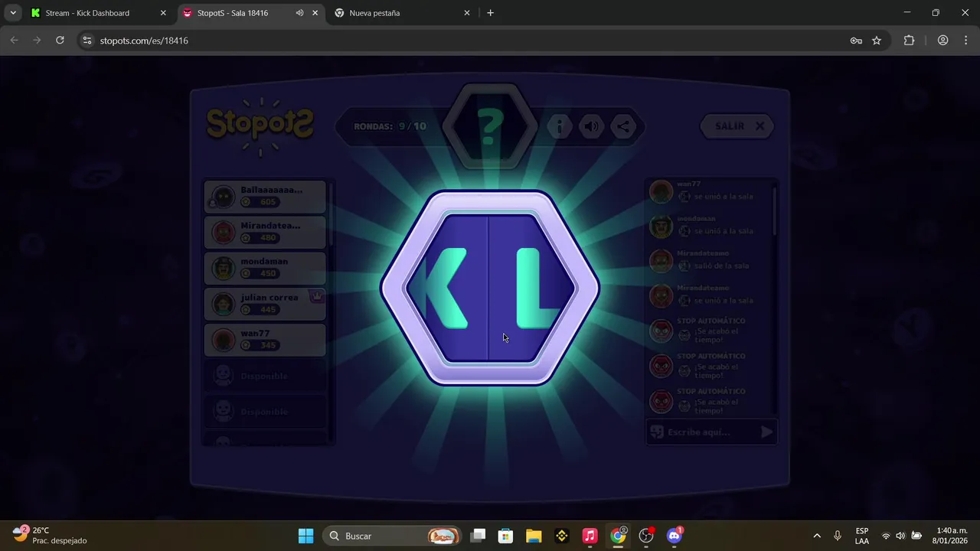The image size is (980, 551).
Task: Close the Nueva pestaña tab
Action: tap(467, 13)
